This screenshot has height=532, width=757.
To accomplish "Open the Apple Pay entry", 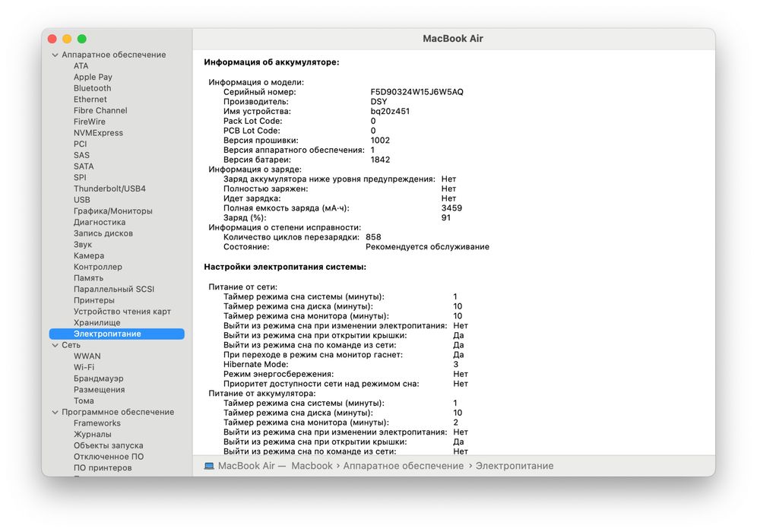I will pos(93,78).
